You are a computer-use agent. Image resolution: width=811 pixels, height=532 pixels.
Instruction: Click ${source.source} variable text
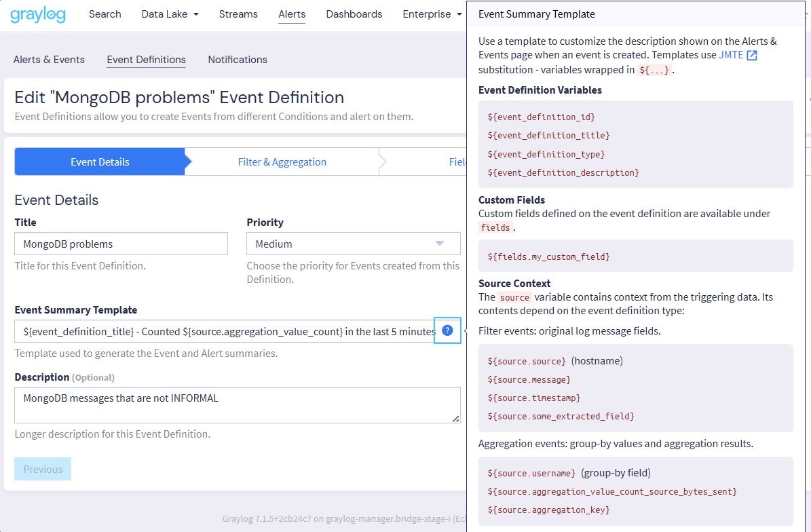(x=527, y=362)
